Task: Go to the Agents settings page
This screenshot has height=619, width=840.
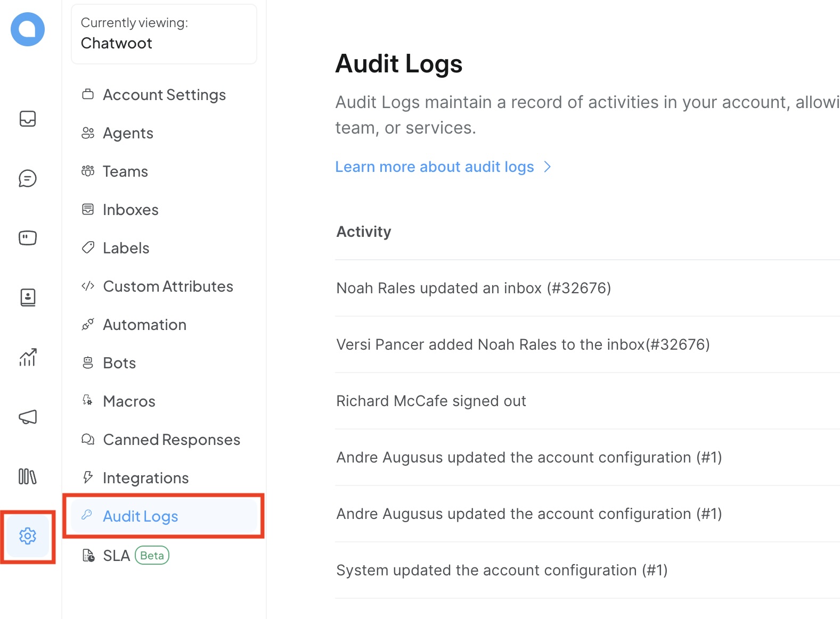Action: click(x=128, y=133)
